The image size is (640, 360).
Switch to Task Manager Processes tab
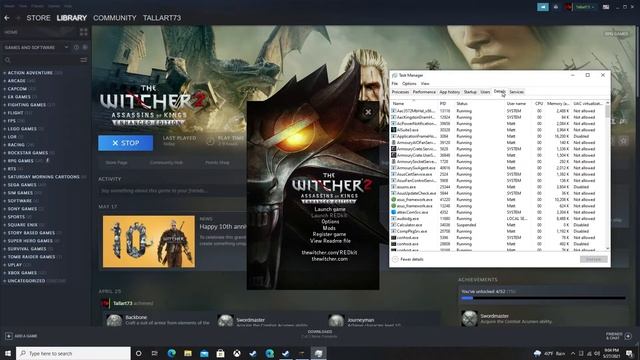pos(400,92)
